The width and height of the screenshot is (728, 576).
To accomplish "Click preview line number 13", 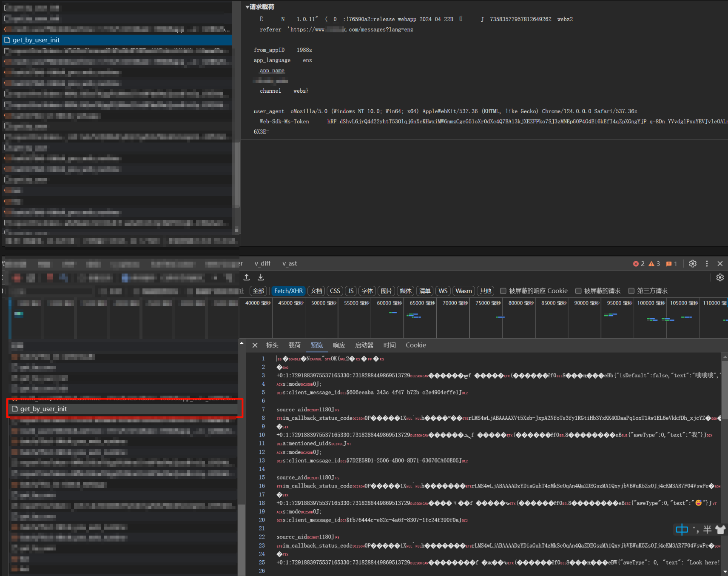I will coord(262,461).
